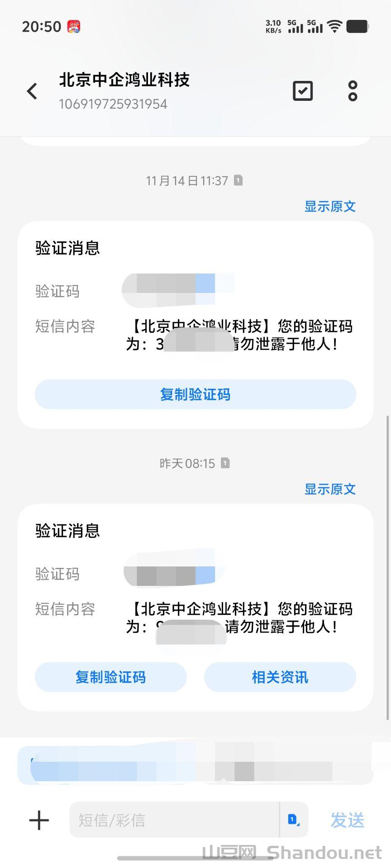Enable multi-select with the checkbox icon

[303, 91]
